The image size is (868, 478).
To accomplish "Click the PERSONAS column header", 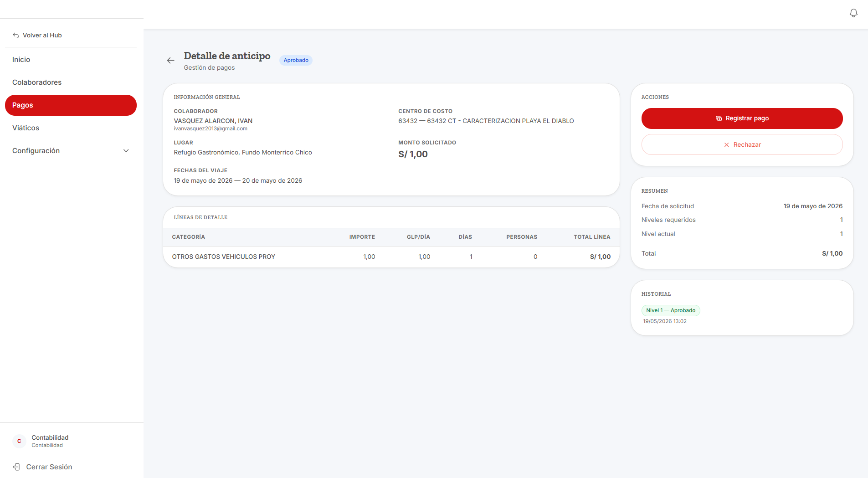I will (522, 237).
